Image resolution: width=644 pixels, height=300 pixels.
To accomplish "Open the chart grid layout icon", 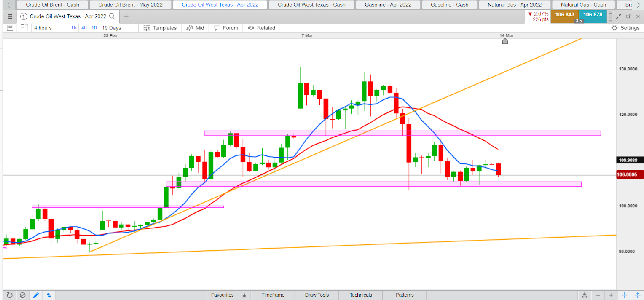I will click(24, 28).
